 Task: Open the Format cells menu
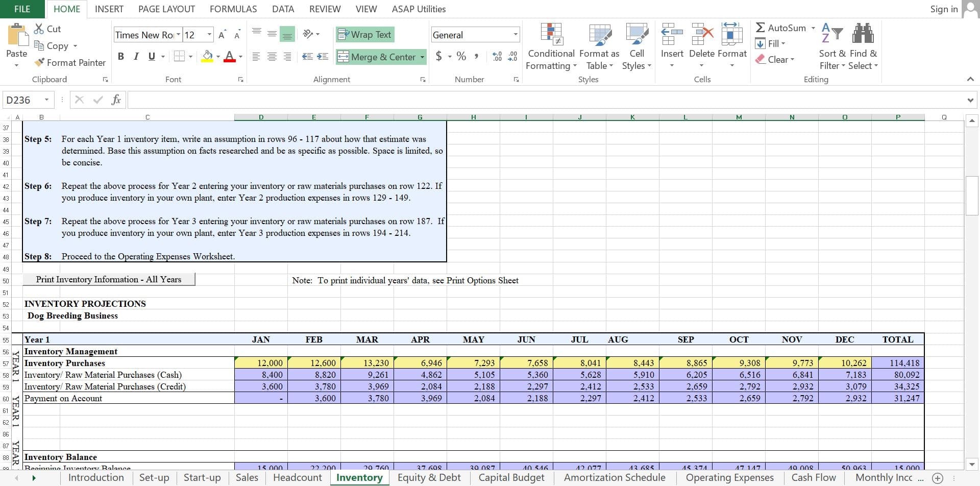pyautogui.click(x=732, y=45)
